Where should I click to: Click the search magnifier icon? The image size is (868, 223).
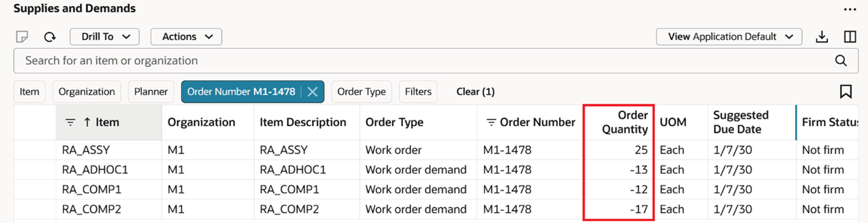tap(841, 61)
